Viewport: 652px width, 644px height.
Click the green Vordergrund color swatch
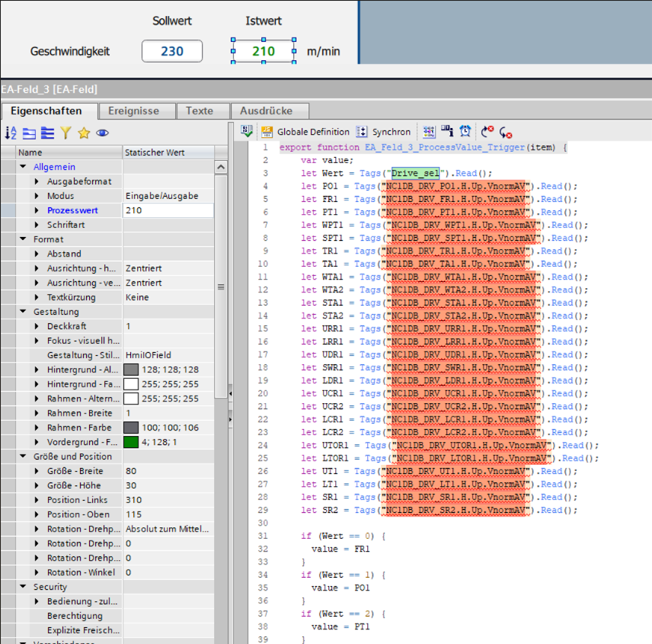coord(131,442)
